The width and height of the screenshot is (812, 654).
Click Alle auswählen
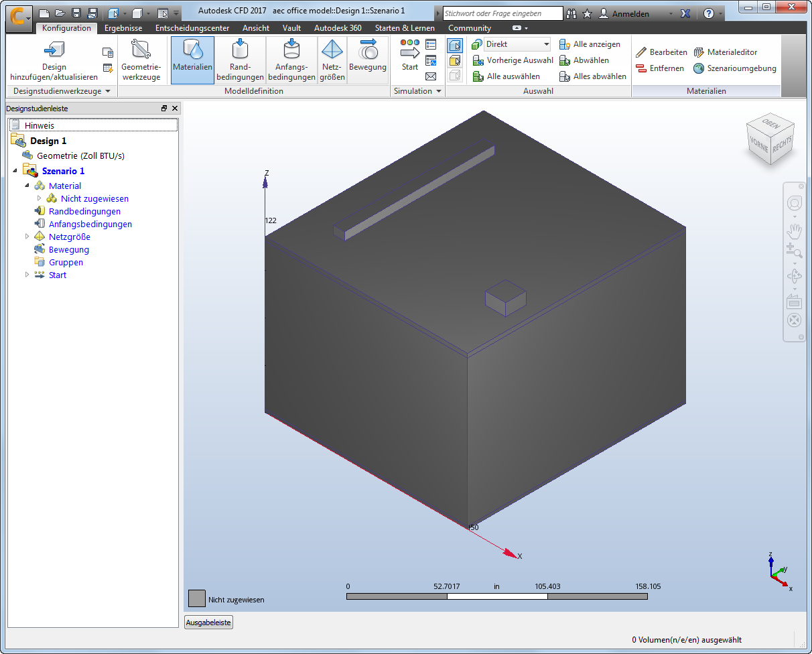(x=506, y=76)
